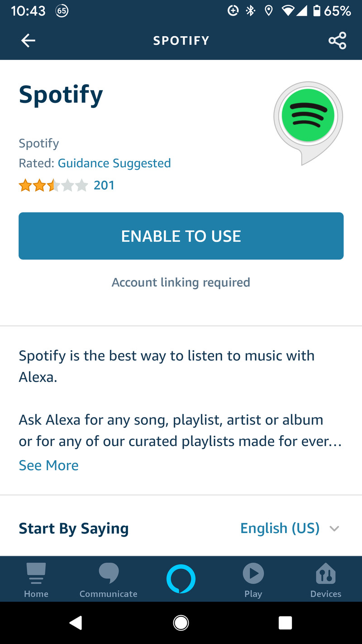Expand description with See More
Screen dimensions: 362x644
tap(48, 465)
